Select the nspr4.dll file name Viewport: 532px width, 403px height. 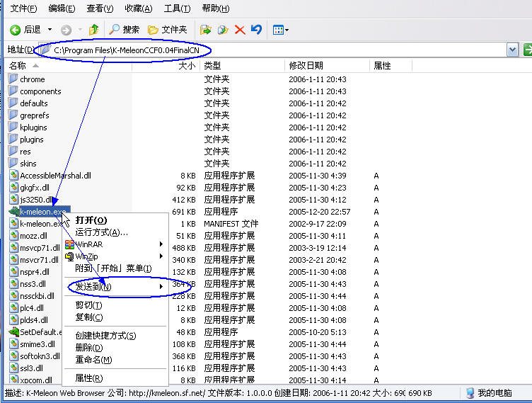pos(35,272)
